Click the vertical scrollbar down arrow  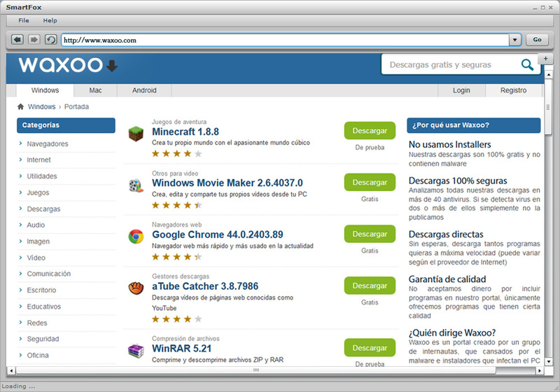click(x=549, y=361)
